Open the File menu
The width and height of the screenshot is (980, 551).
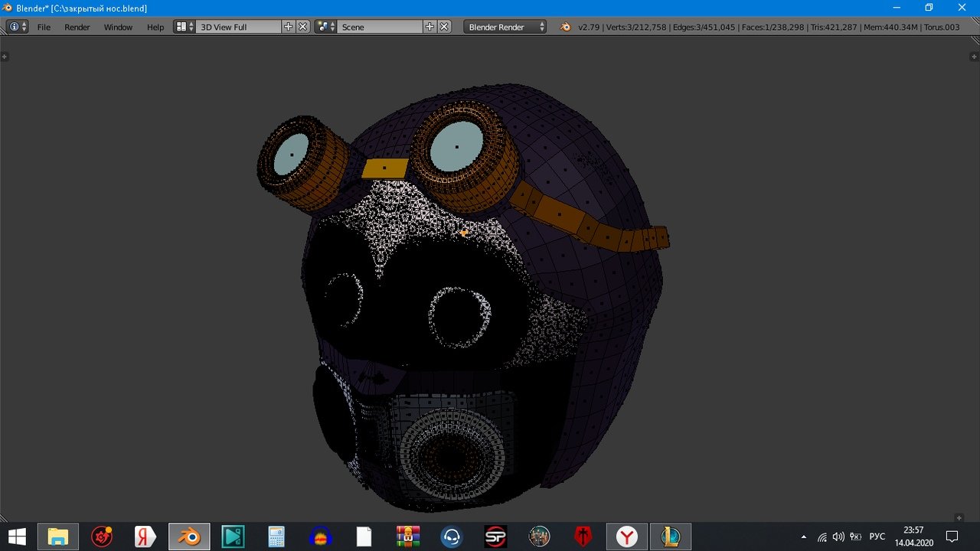pyautogui.click(x=44, y=27)
